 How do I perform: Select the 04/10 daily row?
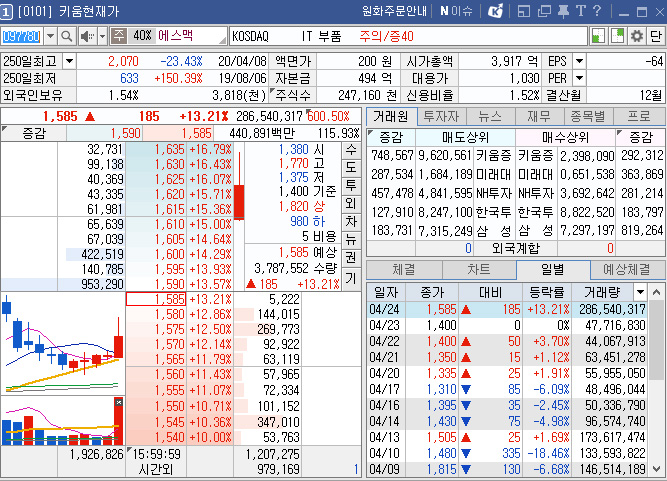(x=507, y=453)
